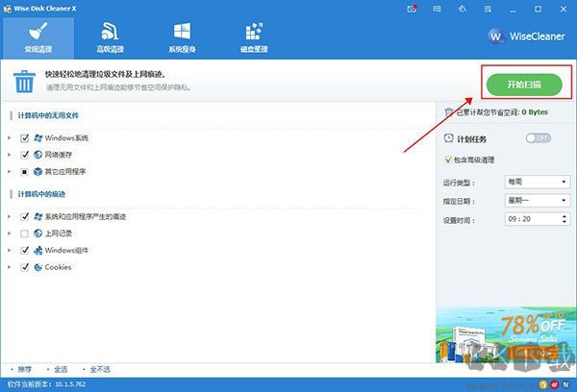Click the 全选 link at bottom
Image resolution: width=577 pixels, height=392 pixels.
(61, 369)
